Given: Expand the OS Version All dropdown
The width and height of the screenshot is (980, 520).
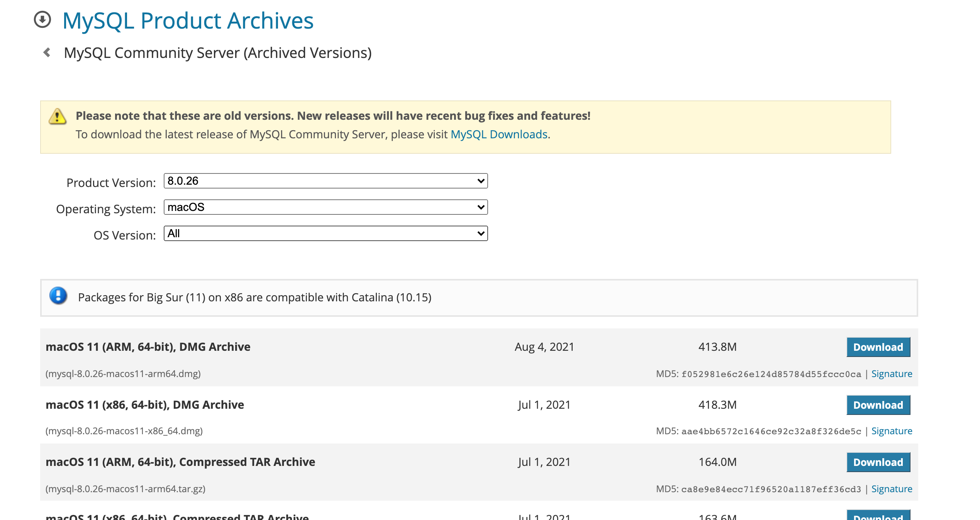Looking at the screenshot, I should (x=326, y=233).
